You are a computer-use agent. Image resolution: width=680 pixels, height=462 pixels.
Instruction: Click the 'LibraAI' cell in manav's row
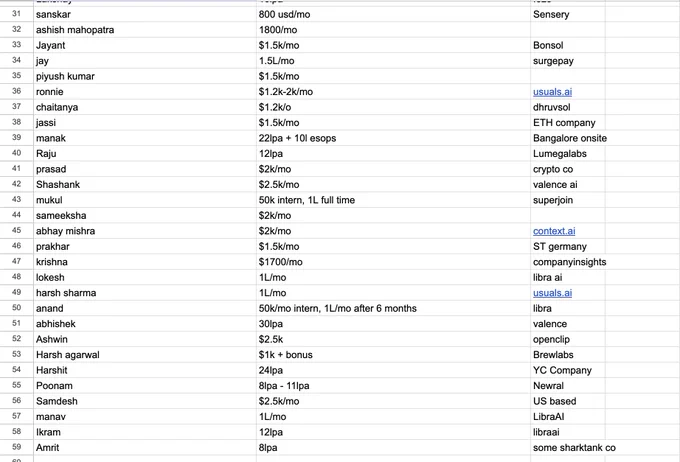coord(568,417)
